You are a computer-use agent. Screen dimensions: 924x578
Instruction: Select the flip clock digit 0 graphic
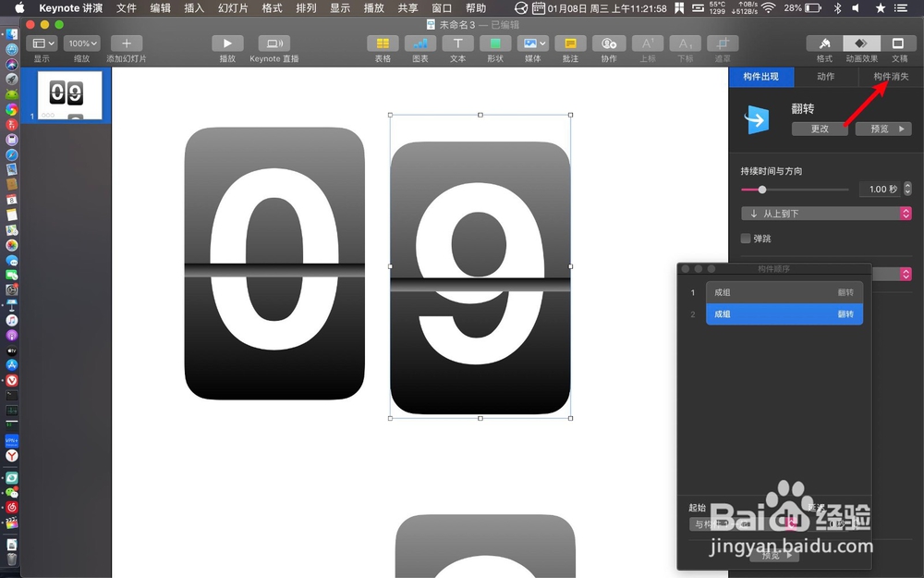274,264
